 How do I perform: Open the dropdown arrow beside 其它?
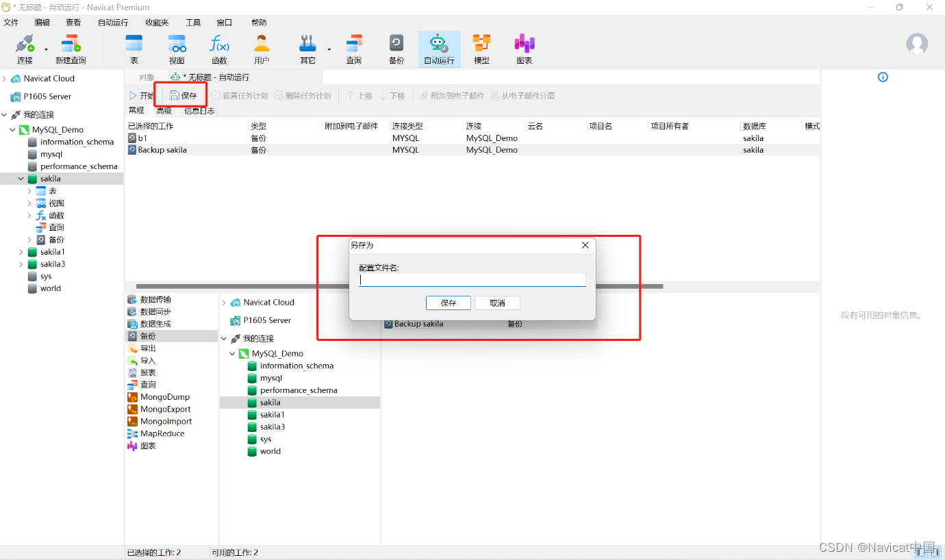(329, 49)
